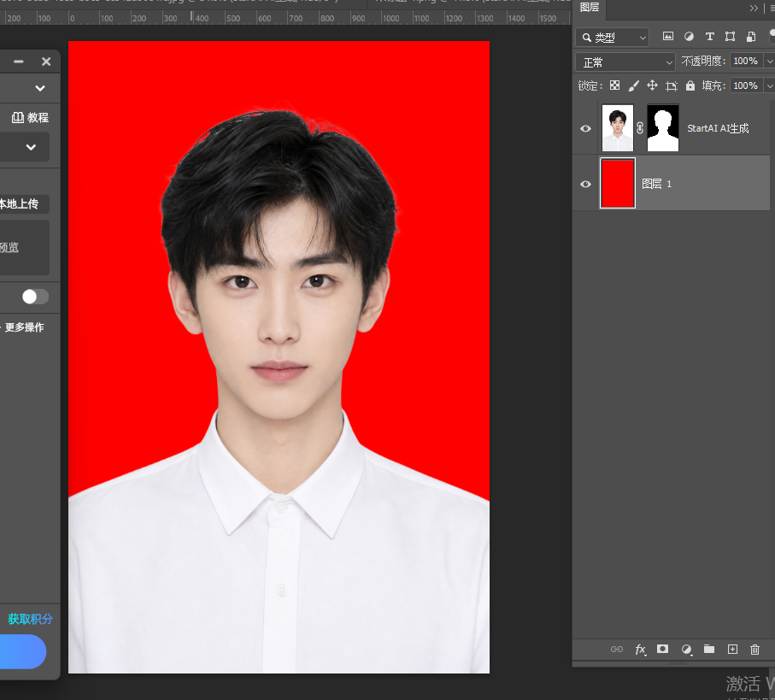Screen dimensions: 775x700
Task: Add a layer mask icon
Action: click(x=663, y=649)
